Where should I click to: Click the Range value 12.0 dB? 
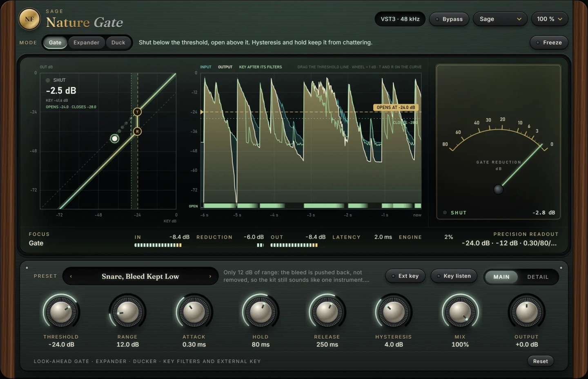coord(128,345)
